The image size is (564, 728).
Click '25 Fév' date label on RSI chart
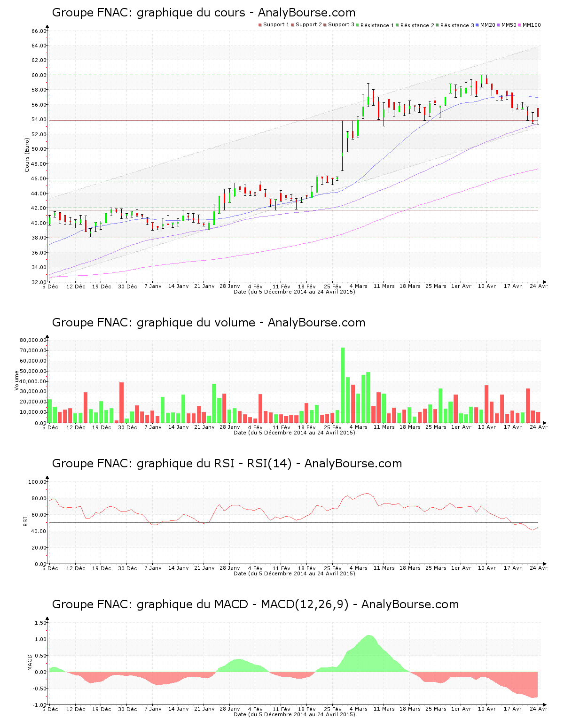[x=333, y=568]
